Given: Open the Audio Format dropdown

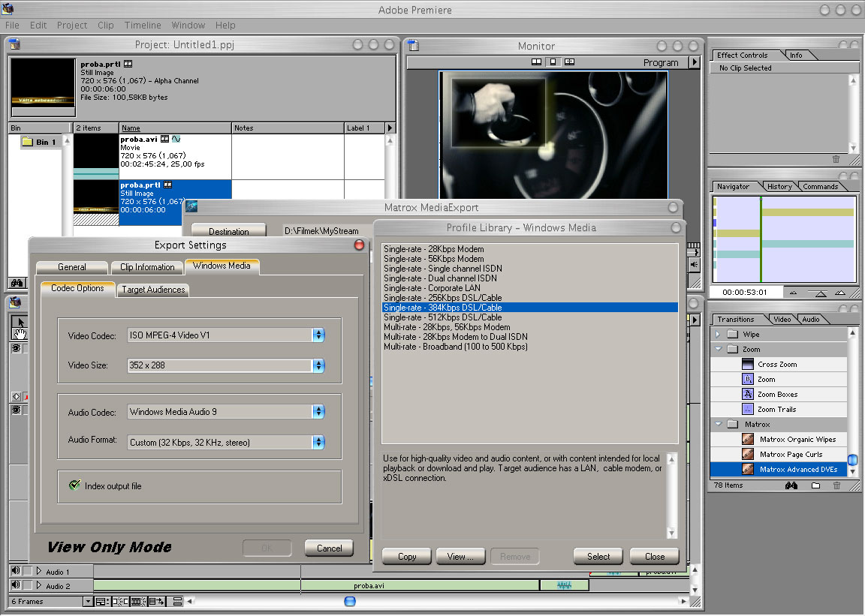Looking at the screenshot, I should (x=318, y=442).
